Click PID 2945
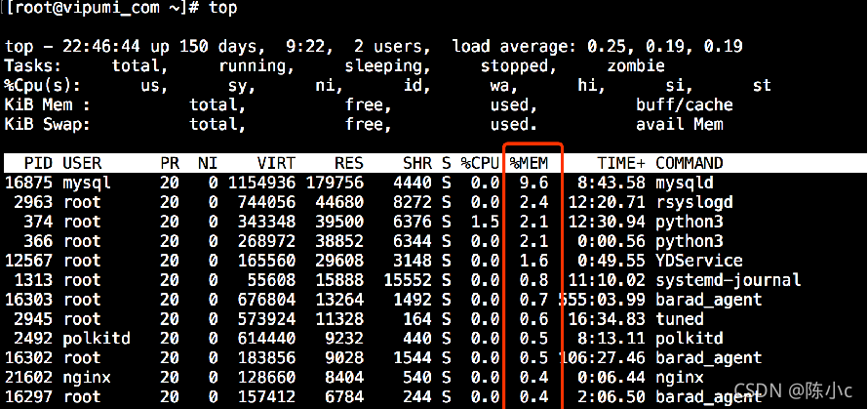 click(34, 318)
